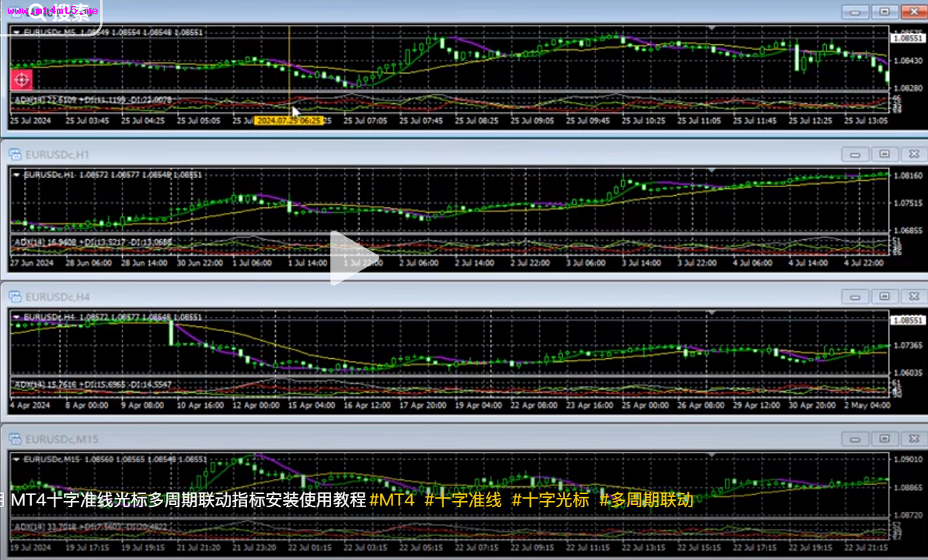Click the chart shift triangle on H4 chart
Image resolution: width=928 pixels, height=560 pixels.
712,312
